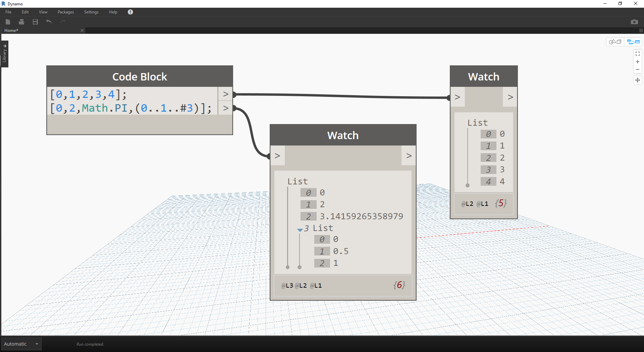Click the camera export image icon
Viewport: 644px width, 352px height.
click(x=634, y=22)
